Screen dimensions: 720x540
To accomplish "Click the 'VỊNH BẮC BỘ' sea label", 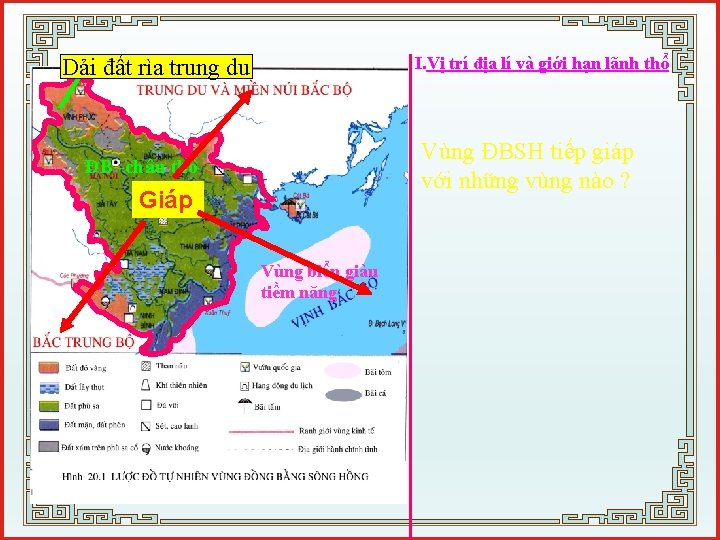I will [334, 302].
